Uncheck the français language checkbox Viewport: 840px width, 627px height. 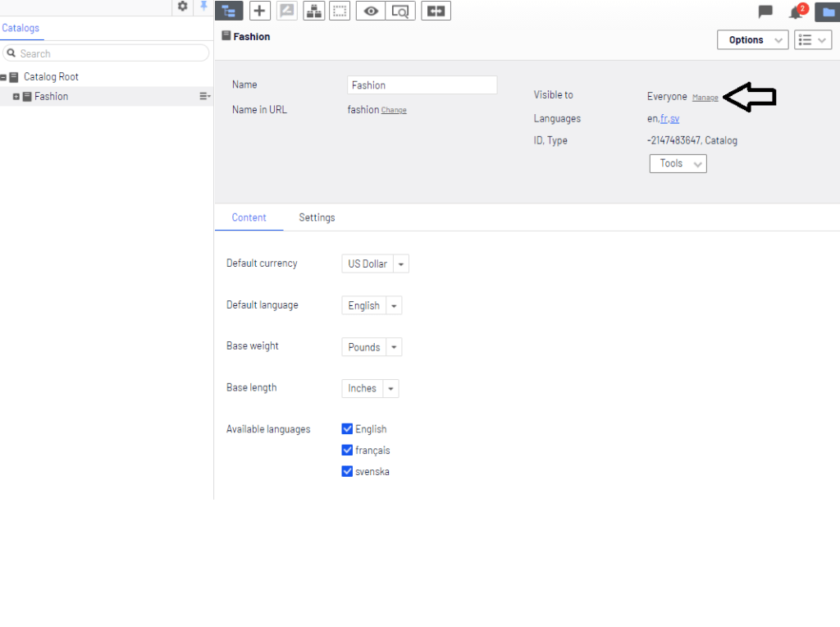tap(347, 451)
